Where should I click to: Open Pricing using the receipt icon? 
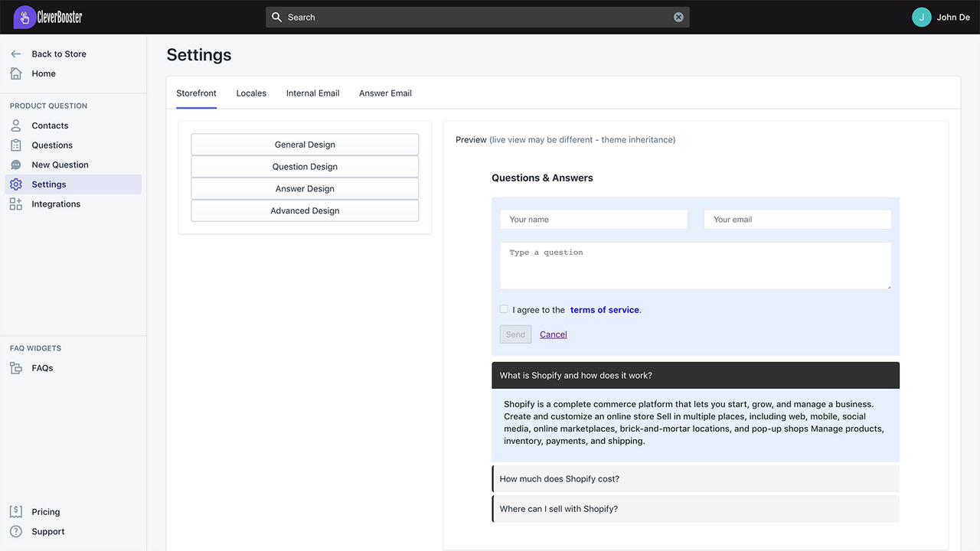tap(15, 511)
